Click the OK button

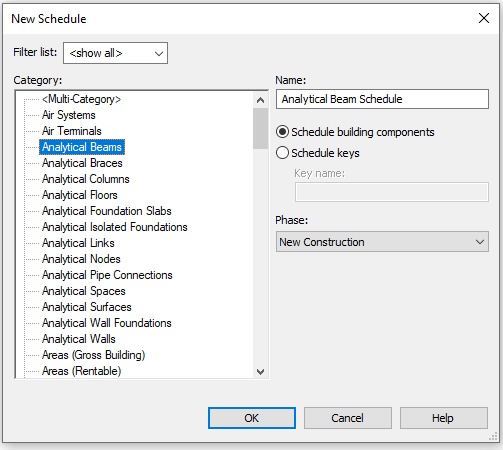point(252,418)
